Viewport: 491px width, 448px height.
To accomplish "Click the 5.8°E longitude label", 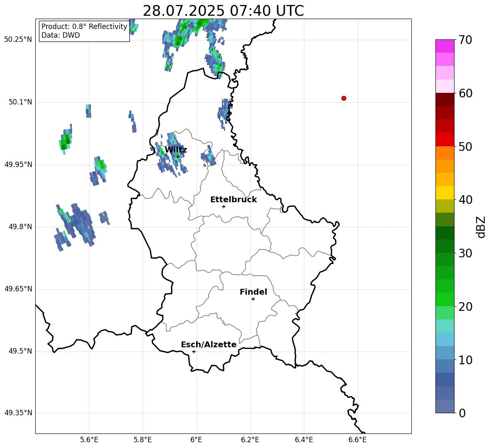I will 143,440.
